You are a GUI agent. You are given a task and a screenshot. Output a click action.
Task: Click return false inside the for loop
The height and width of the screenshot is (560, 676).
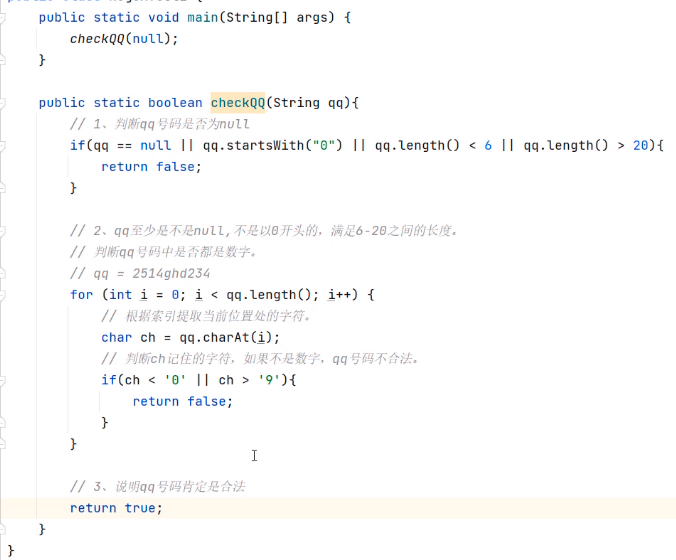click(183, 401)
